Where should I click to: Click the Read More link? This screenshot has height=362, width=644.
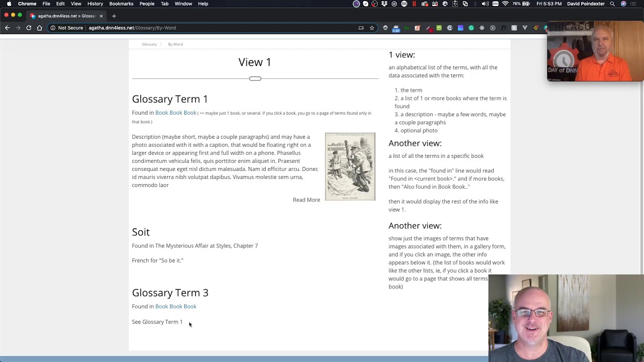[306, 200]
